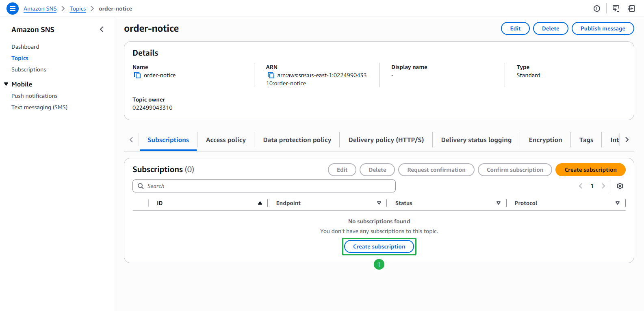Go to Dashboard in side navigation
Viewport: 644px width, 311px height.
pos(25,47)
